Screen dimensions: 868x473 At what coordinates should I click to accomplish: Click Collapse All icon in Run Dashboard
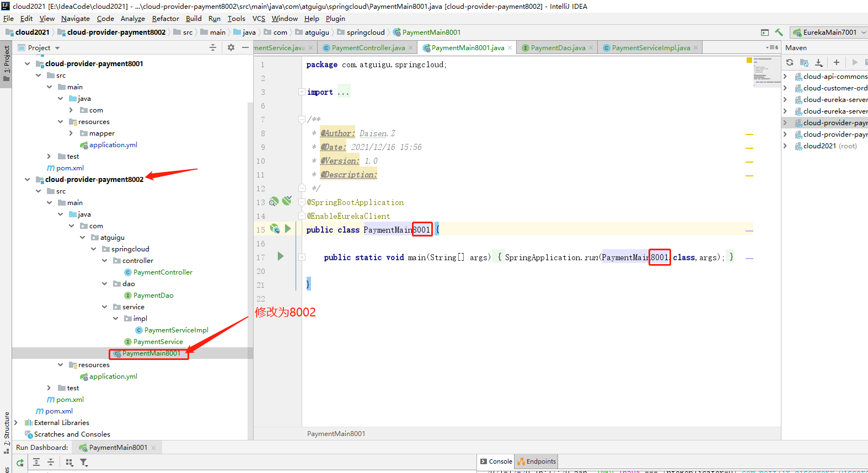[x=51, y=463]
